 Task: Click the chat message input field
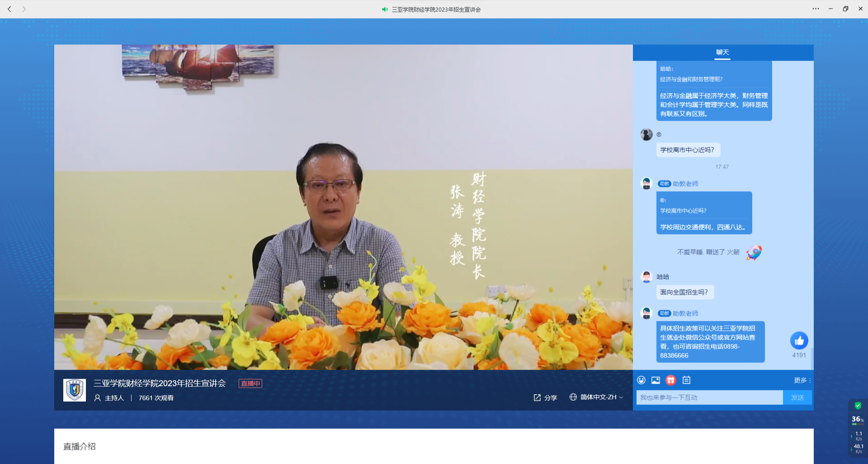pos(709,398)
